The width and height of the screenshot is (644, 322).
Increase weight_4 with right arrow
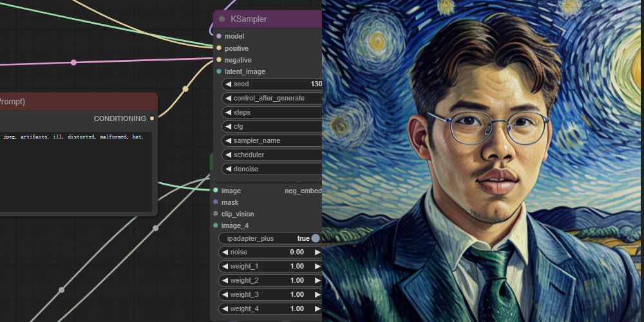pyautogui.click(x=317, y=309)
